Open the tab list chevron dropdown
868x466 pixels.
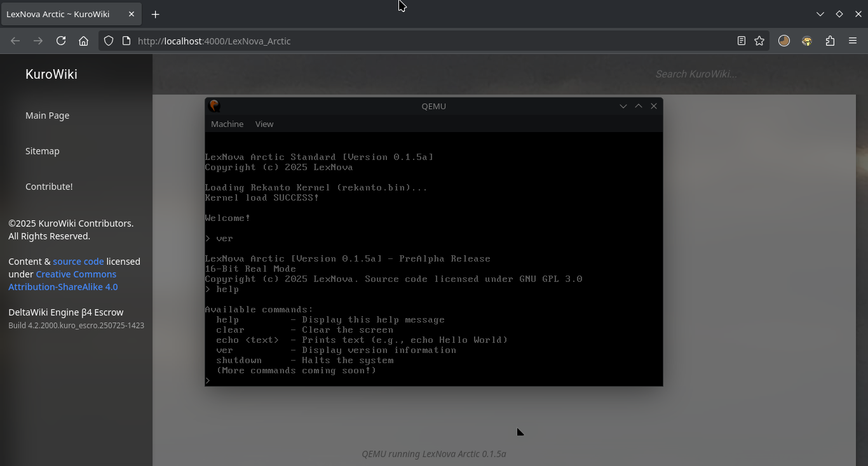click(x=820, y=13)
